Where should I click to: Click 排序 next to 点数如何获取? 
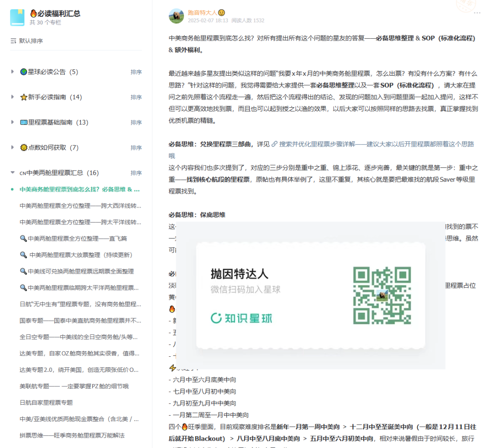click(x=136, y=148)
